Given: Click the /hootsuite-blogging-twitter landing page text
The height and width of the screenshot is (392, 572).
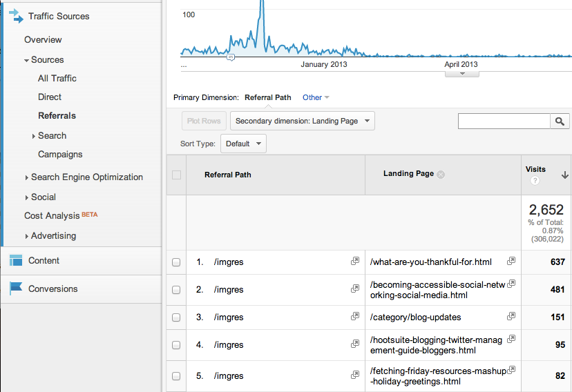Looking at the screenshot, I should [437, 345].
